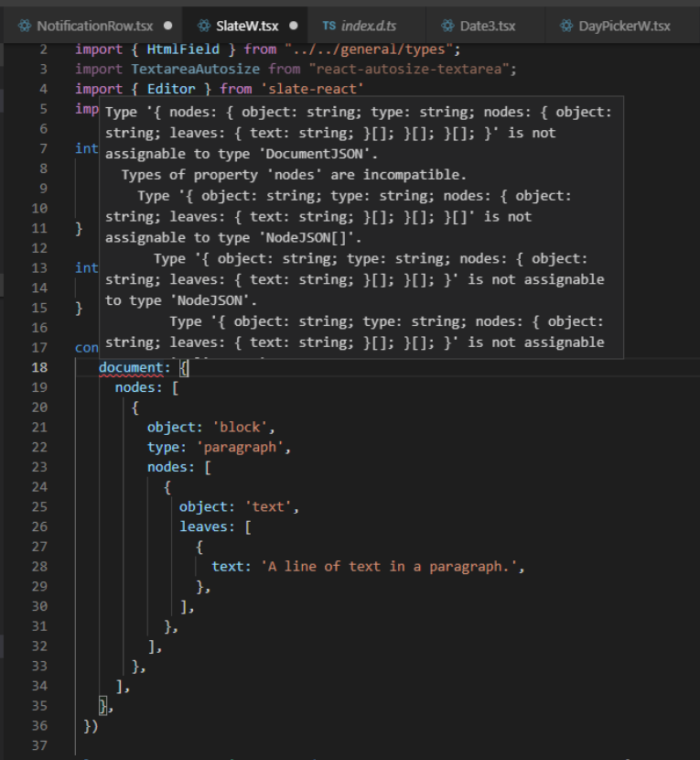Click "Types of property 'nodes' are incompatible." message
Image resolution: width=700 pixels, height=760 pixels.
point(294,175)
